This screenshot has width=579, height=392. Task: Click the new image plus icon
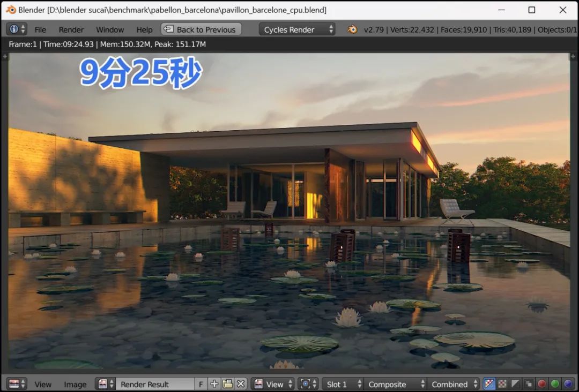214,384
